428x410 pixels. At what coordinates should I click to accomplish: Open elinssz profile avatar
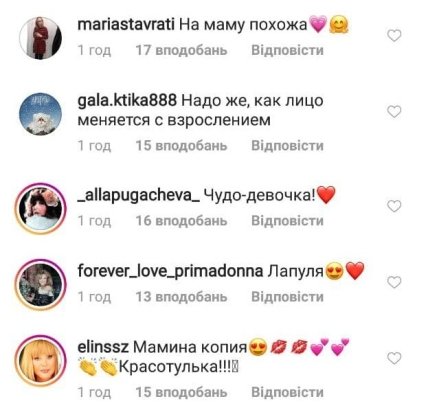[41, 360]
